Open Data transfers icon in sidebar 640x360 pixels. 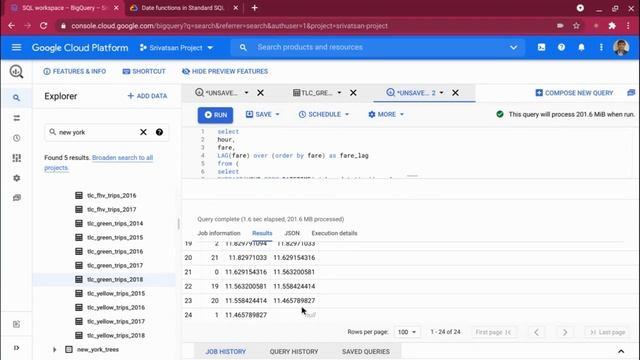(16, 118)
